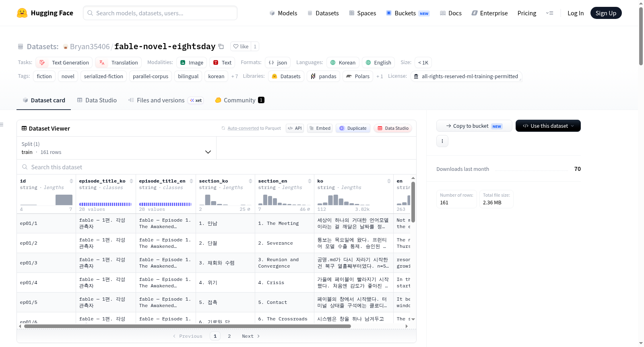The width and height of the screenshot is (644, 347).
Task: Like the dataset with the heart button
Action: click(241, 46)
